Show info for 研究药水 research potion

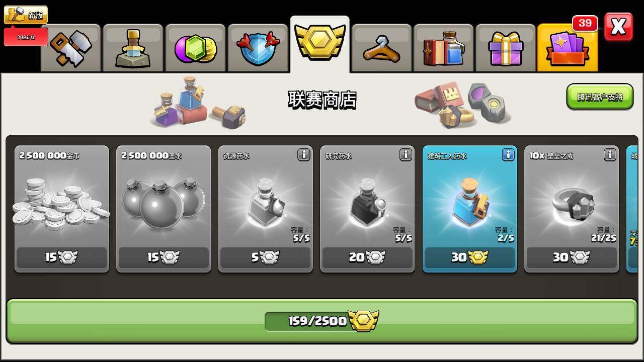tap(406, 155)
